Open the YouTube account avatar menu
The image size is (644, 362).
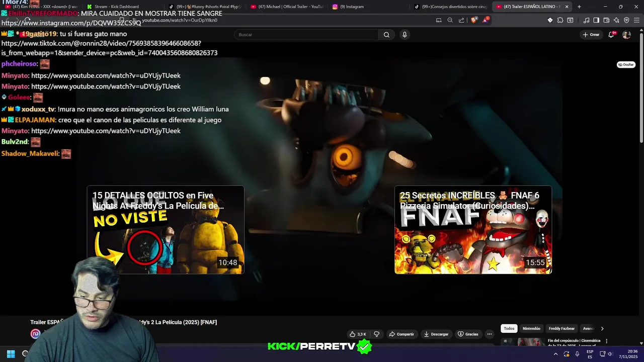click(x=626, y=35)
